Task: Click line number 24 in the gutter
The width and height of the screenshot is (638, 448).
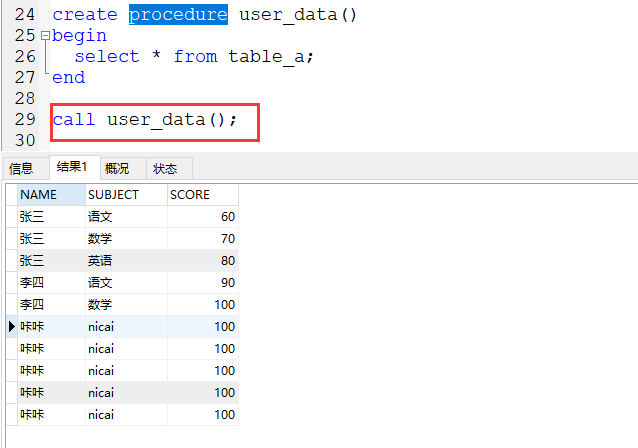Action: pyautogui.click(x=25, y=15)
